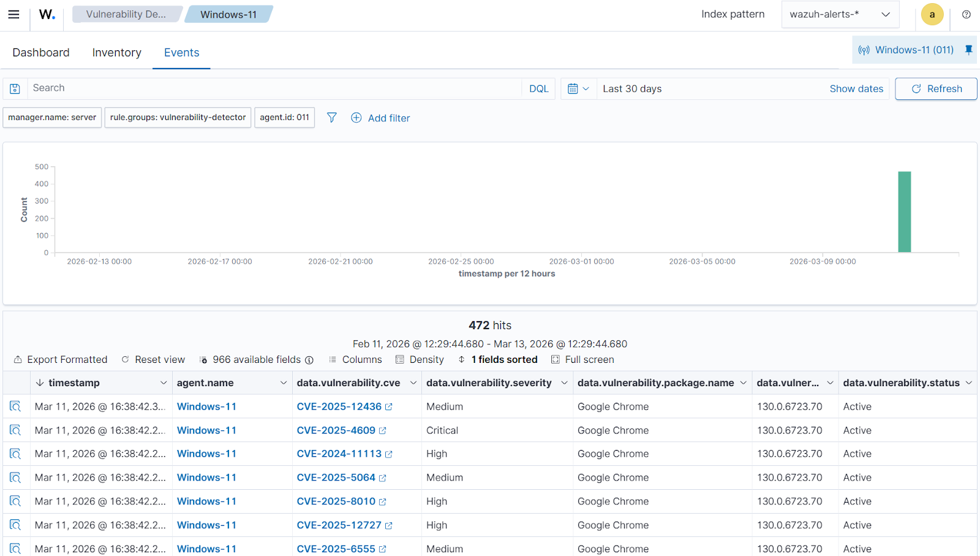
Task: Toggle the rule.groups vulnerability-detector filter pill
Action: 177,117
